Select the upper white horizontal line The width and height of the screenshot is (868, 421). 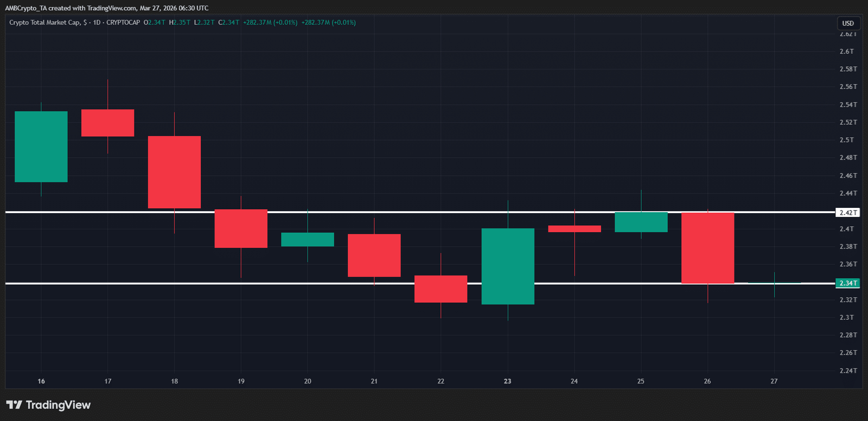[x=380, y=212]
